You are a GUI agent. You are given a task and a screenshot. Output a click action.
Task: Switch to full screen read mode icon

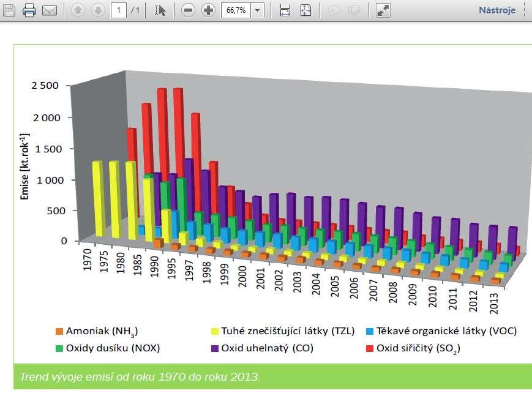point(383,10)
